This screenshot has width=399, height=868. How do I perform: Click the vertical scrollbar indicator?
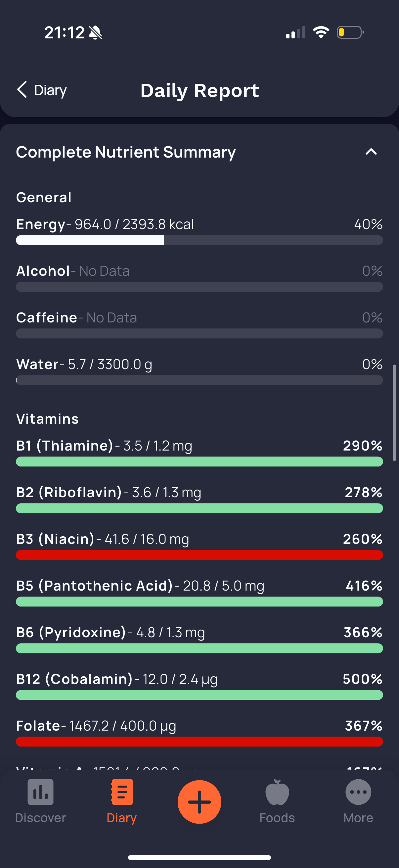[394, 413]
